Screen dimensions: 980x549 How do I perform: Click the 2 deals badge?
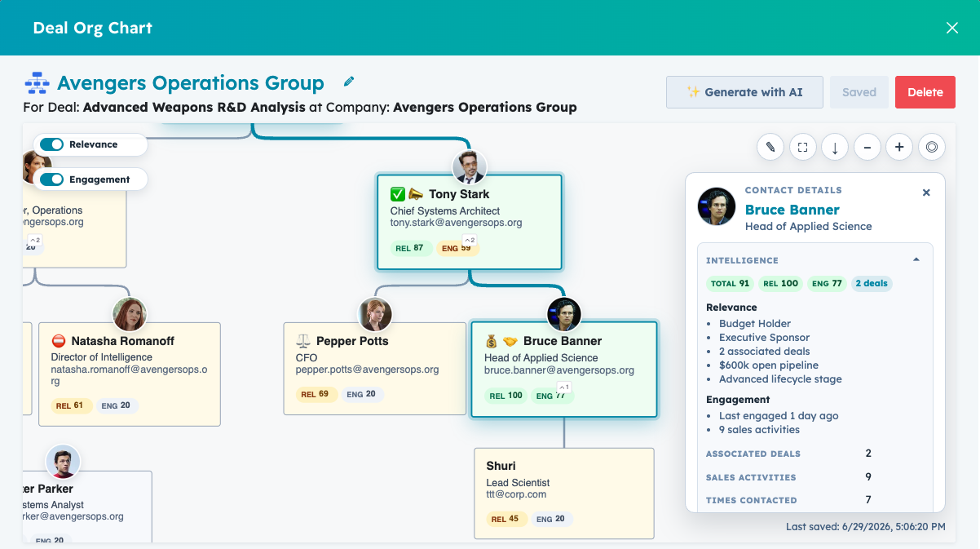pos(871,284)
